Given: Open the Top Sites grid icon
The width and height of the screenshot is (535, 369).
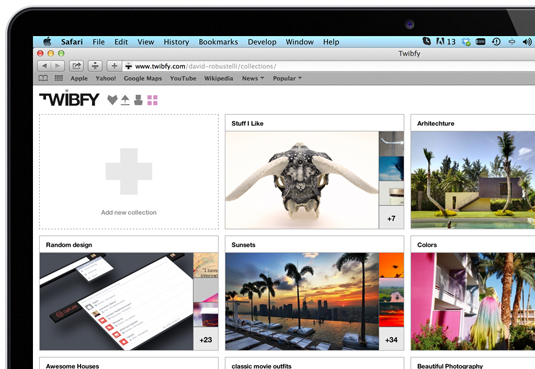Looking at the screenshot, I should pyautogui.click(x=59, y=78).
